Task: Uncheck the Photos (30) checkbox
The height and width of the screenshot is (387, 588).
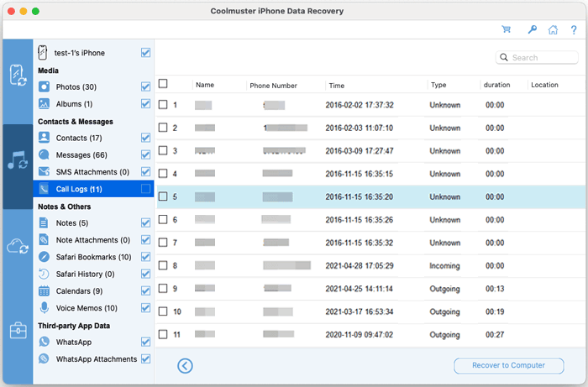Action: tap(145, 87)
